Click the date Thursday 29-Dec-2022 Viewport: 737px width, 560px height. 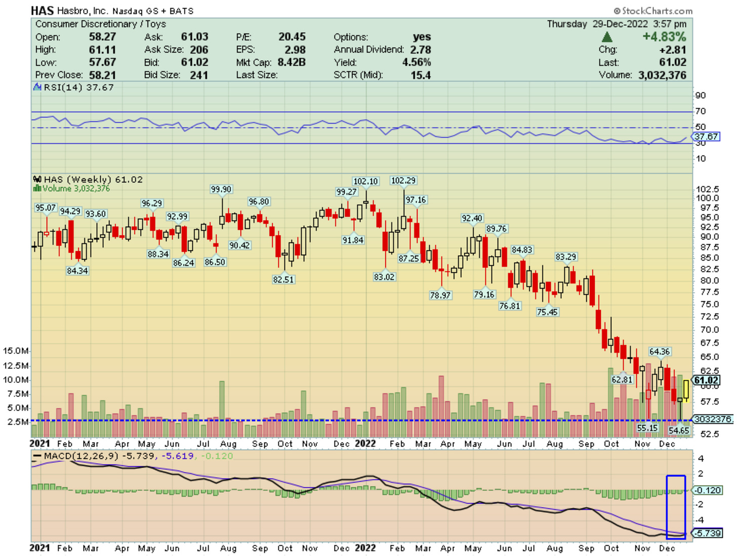598,24
